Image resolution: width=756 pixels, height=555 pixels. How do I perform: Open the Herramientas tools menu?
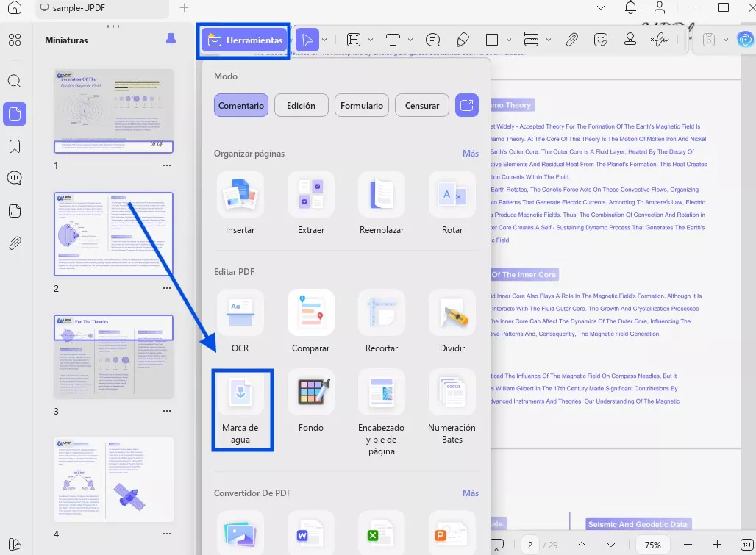[244, 40]
